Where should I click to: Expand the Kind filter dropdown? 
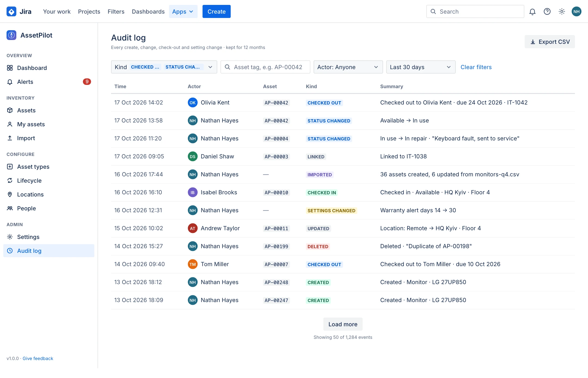[164, 67]
